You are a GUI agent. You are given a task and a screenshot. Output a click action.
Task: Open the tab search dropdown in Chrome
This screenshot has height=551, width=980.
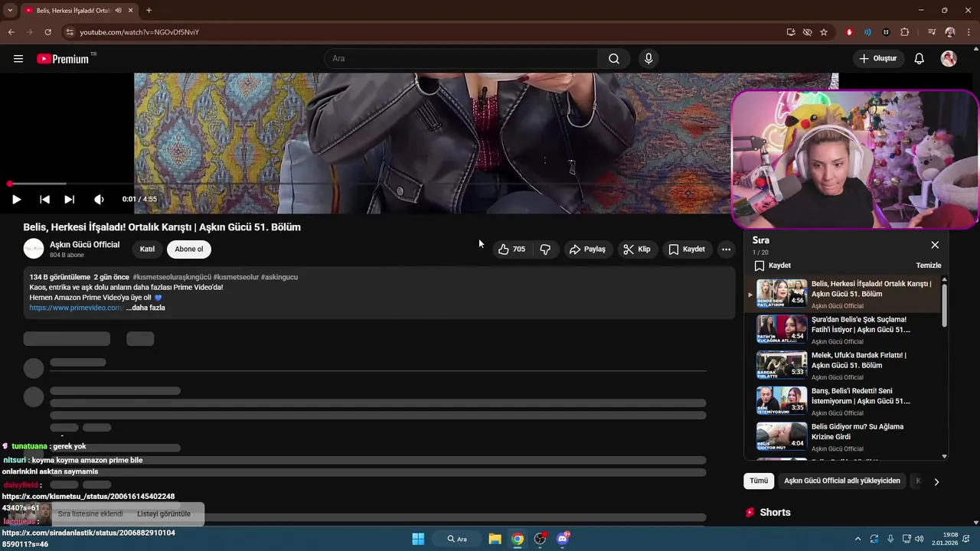(x=10, y=11)
